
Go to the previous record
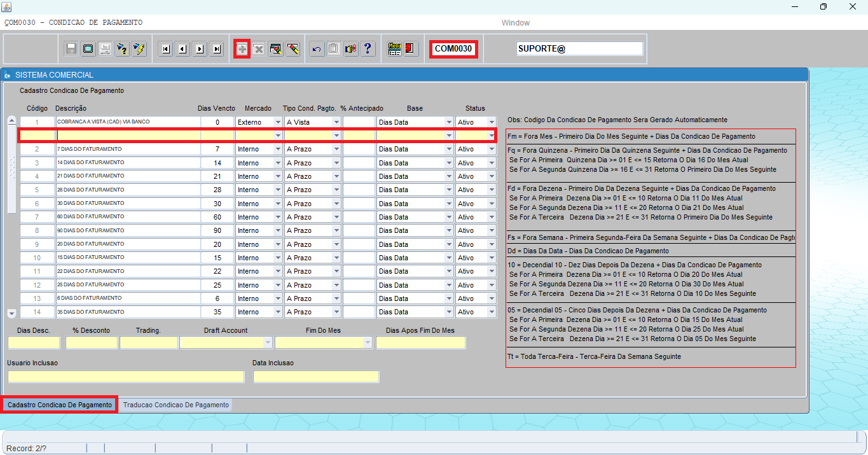coord(183,49)
